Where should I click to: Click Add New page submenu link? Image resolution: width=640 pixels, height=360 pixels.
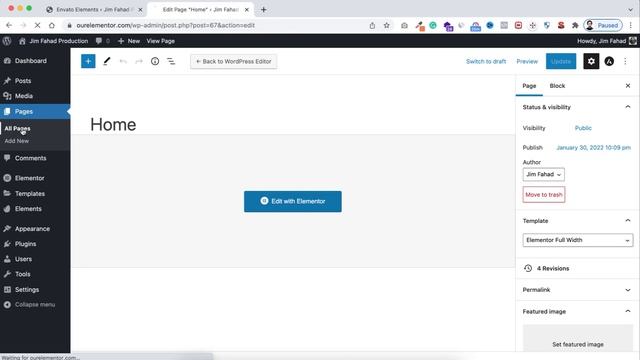click(17, 141)
